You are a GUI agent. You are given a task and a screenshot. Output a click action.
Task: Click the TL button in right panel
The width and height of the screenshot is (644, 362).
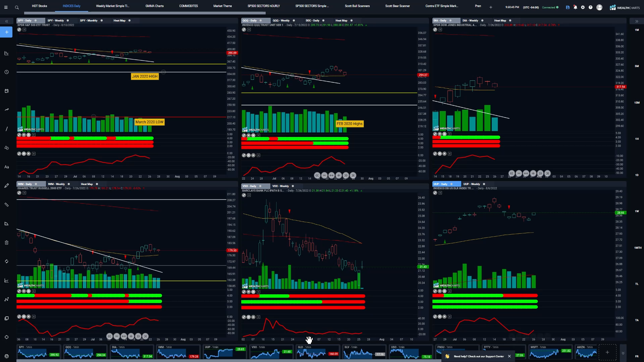pos(637,284)
